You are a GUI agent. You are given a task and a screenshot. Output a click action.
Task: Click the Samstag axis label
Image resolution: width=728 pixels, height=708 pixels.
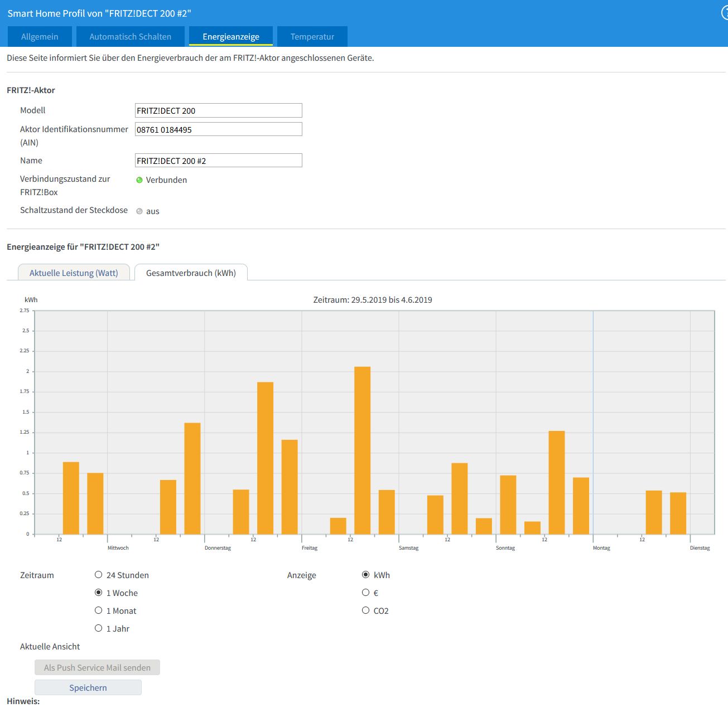[x=408, y=548]
